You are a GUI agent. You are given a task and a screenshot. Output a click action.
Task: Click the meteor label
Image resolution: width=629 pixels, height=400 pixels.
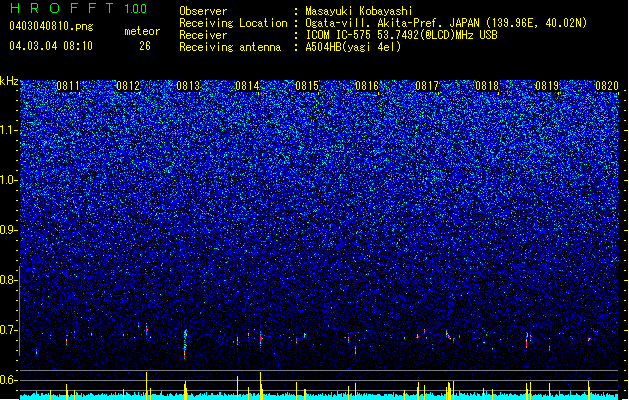click(x=142, y=31)
